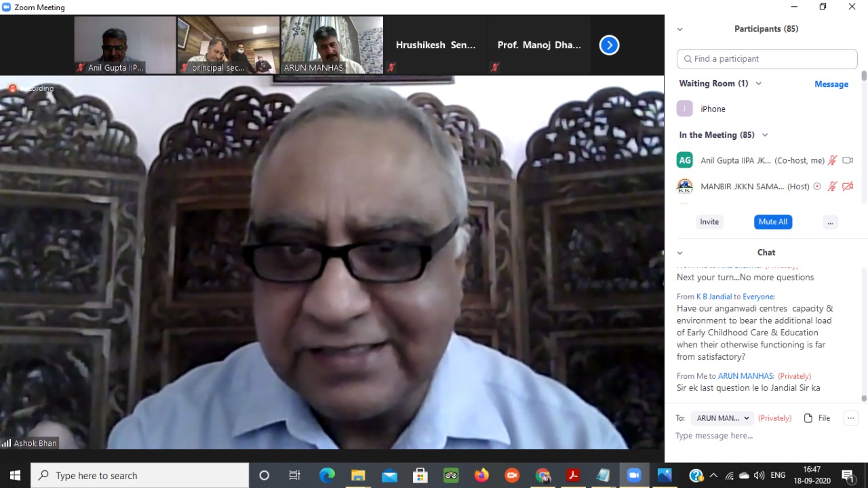Open File Explorer from taskbar
Image resolution: width=868 pixels, height=488 pixels.
coord(358,475)
